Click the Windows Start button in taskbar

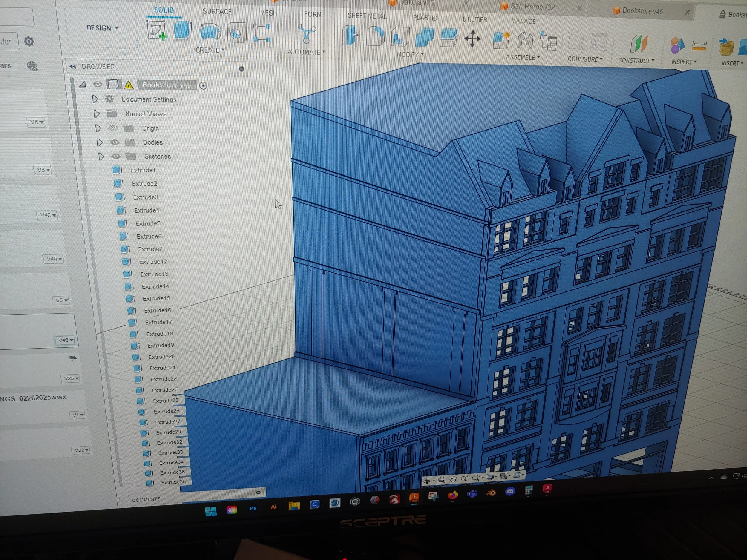211,511
